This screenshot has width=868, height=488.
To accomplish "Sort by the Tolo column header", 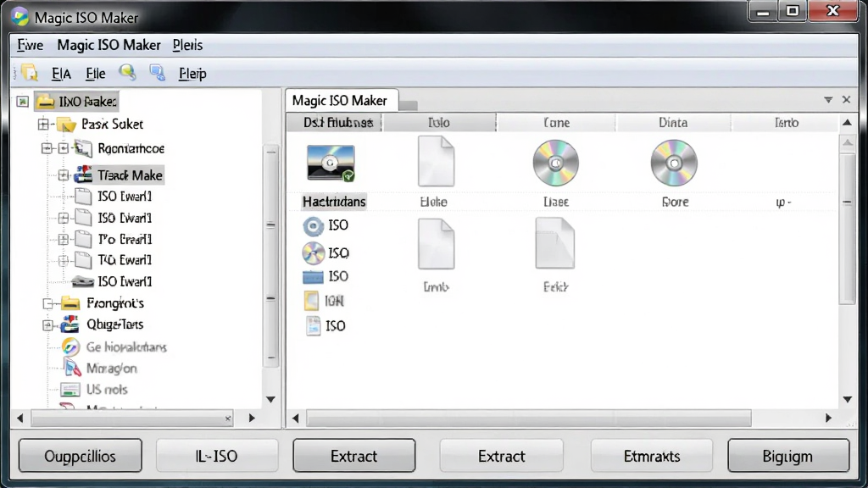I will pyautogui.click(x=439, y=122).
